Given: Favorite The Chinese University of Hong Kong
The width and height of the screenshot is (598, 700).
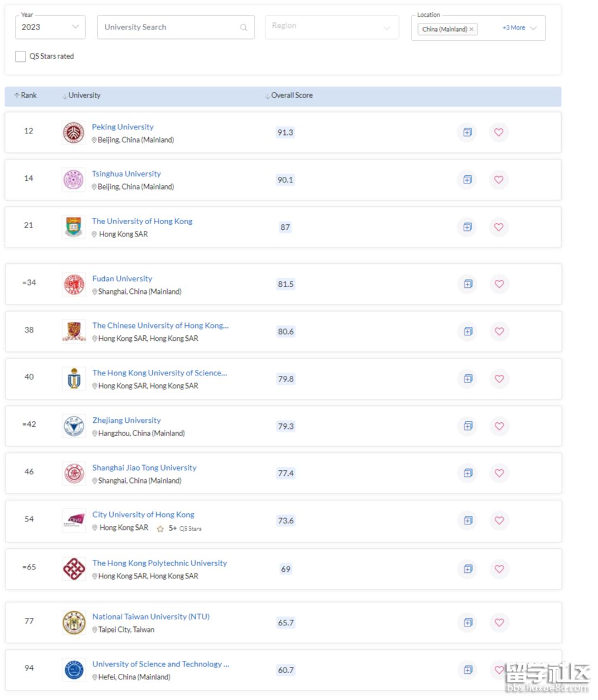Looking at the screenshot, I should pos(499,331).
